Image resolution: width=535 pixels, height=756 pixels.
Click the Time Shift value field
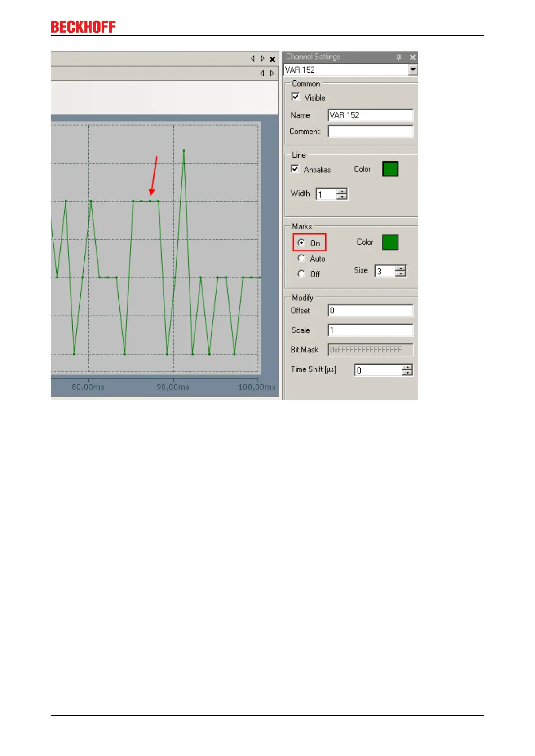coord(378,370)
